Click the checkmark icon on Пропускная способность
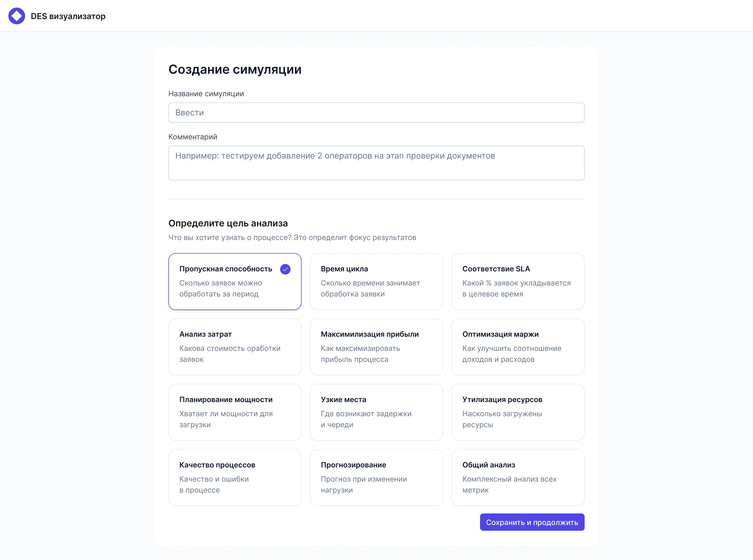753x560 pixels. click(x=285, y=269)
